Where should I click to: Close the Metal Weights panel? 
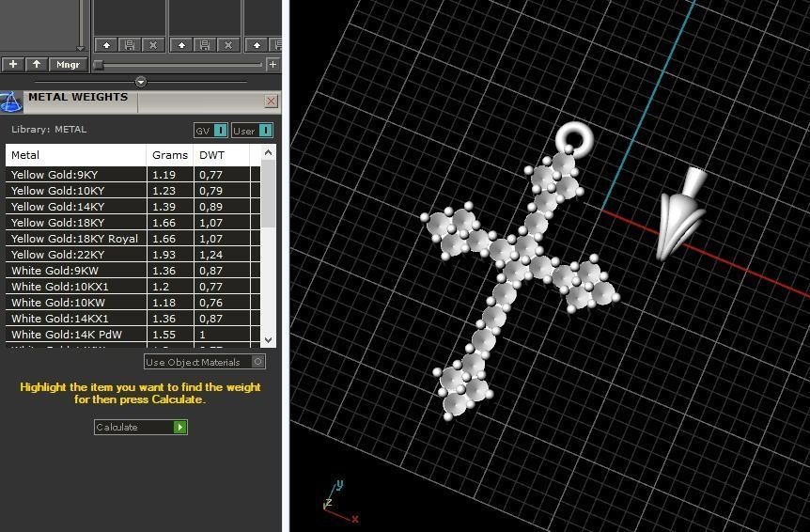[x=271, y=102]
